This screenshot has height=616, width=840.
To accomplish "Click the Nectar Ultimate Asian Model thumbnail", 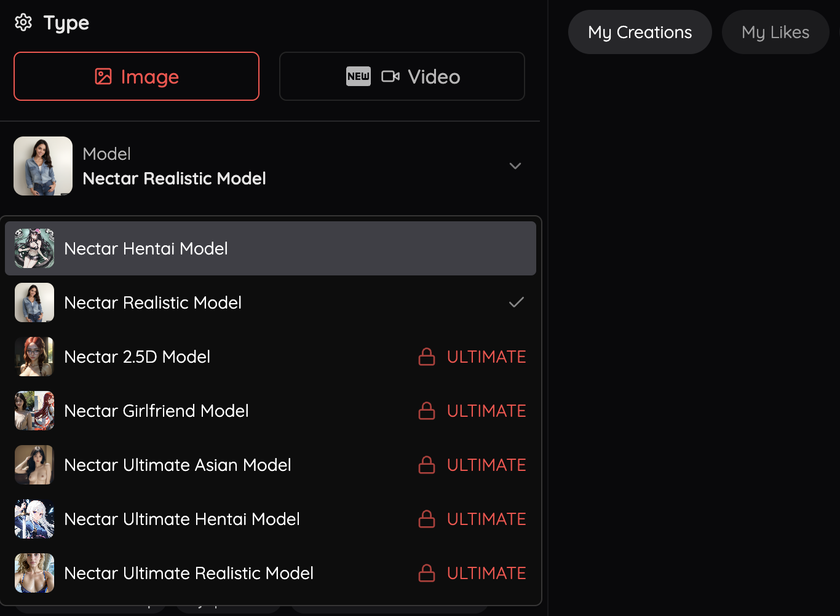I will point(34,465).
